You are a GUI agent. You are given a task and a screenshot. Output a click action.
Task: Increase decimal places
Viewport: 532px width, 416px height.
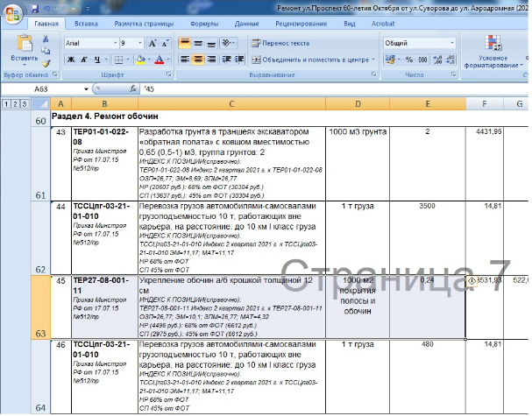[437, 60]
